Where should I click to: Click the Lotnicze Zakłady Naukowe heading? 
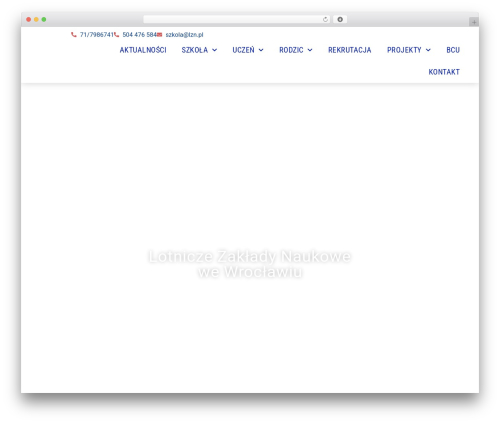(x=250, y=264)
